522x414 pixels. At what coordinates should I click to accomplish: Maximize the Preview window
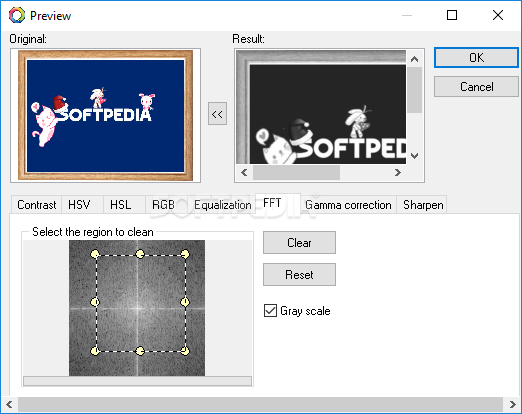(452, 15)
